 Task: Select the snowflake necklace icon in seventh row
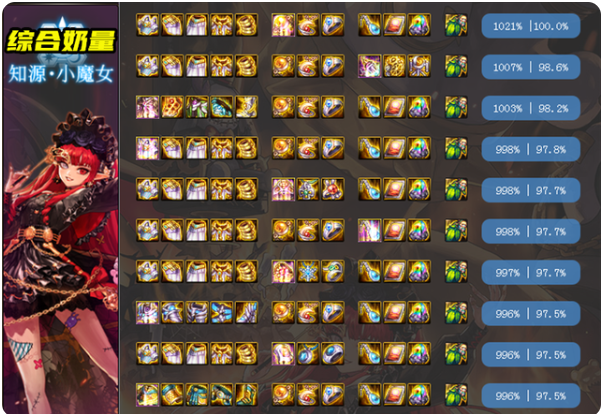click(308, 271)
